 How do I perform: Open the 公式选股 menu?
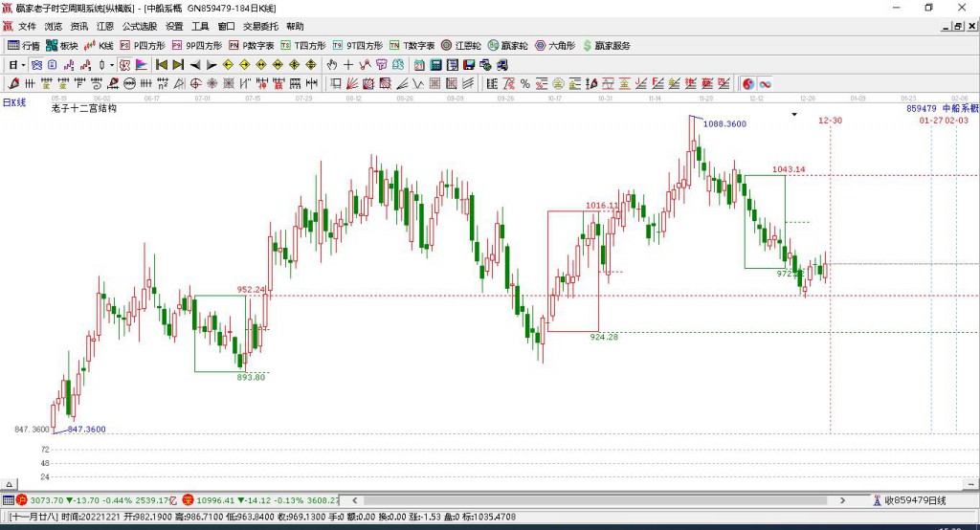tap(140, 26)
